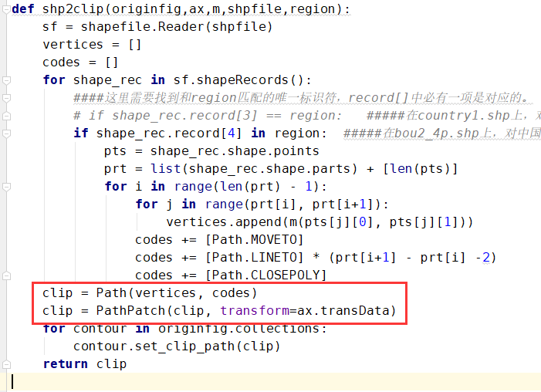
Task: Click the fold end marker beside 'return clip'
Action: coord(7,363)
